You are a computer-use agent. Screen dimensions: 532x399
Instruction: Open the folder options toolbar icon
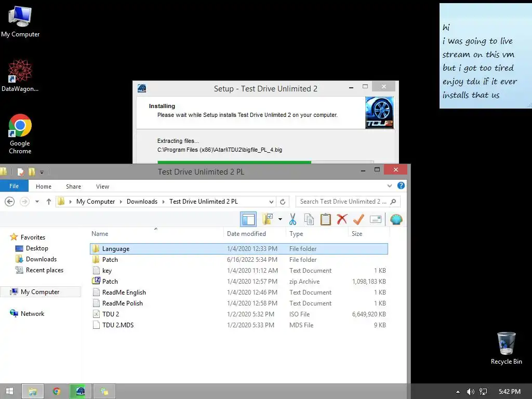tap(268, 219)
